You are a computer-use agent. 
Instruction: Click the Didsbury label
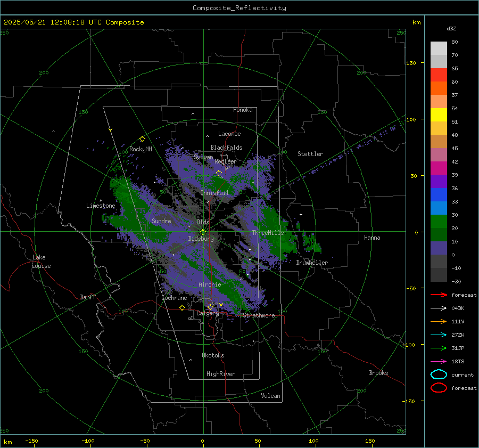coord(201,239)
